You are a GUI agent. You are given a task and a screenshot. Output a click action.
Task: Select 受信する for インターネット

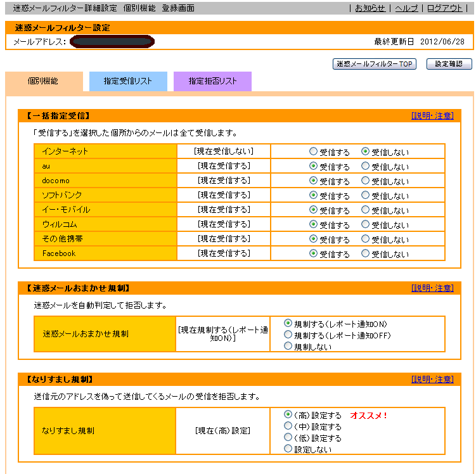click(313, 152)
